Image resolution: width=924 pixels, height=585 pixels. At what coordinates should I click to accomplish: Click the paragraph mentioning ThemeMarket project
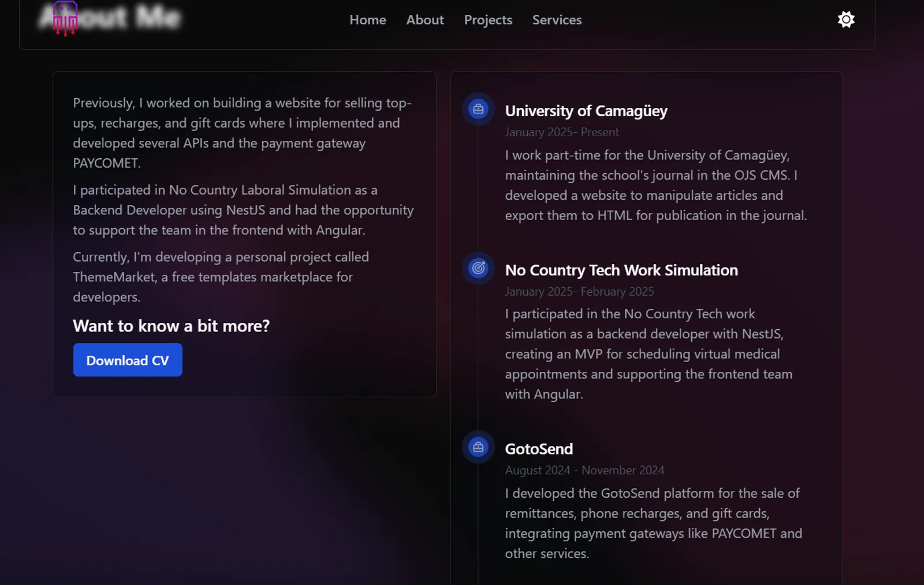click(x=221, y=277)
